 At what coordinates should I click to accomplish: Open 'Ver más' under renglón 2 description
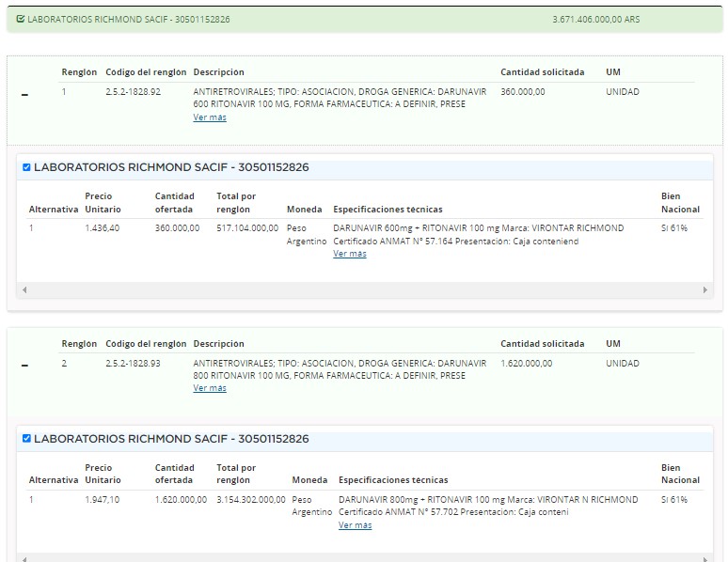pos(210,388)
